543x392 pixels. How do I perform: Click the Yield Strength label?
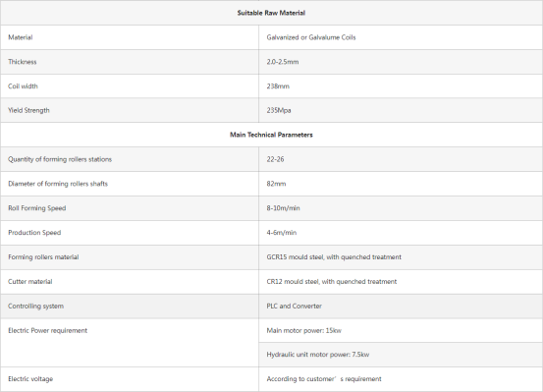tap(28, 111)
